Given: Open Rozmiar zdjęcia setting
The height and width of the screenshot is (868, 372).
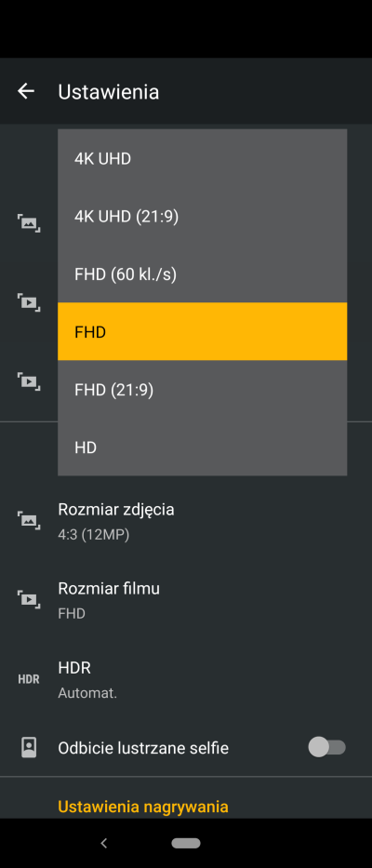Looking at the screenshot, I should tap(186, 522).
